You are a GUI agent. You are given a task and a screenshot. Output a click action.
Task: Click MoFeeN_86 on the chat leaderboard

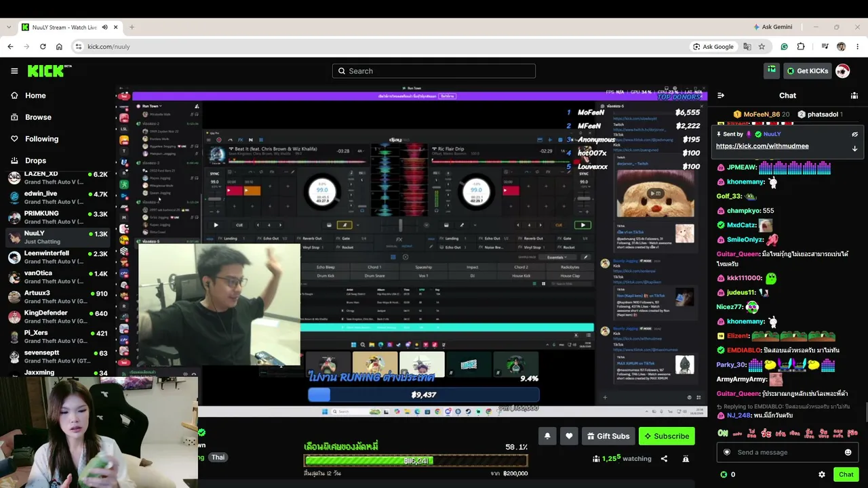tap(762, 115)
